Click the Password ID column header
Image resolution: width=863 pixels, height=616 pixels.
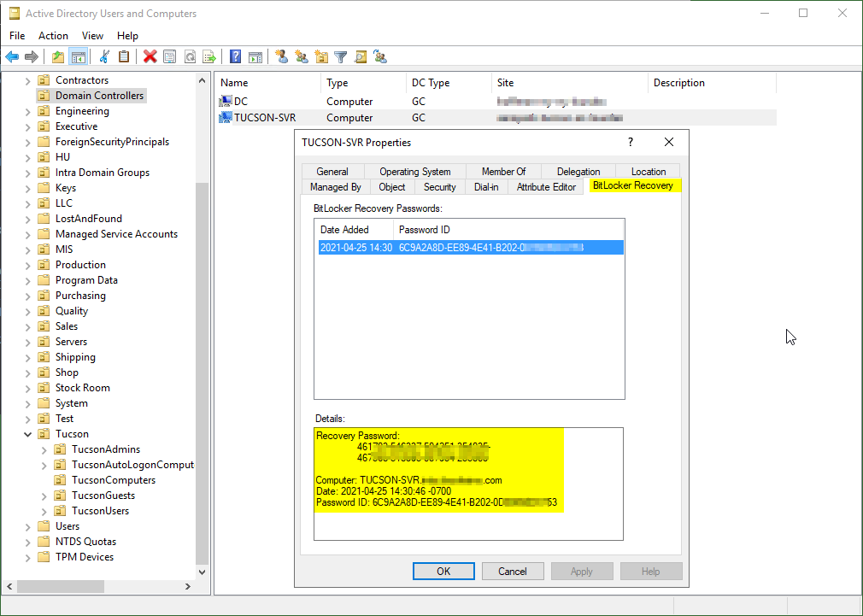508,230
